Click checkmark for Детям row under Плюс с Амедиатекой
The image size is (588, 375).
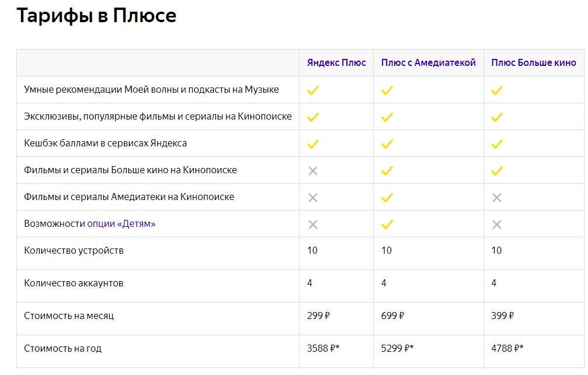pos(387,225)
